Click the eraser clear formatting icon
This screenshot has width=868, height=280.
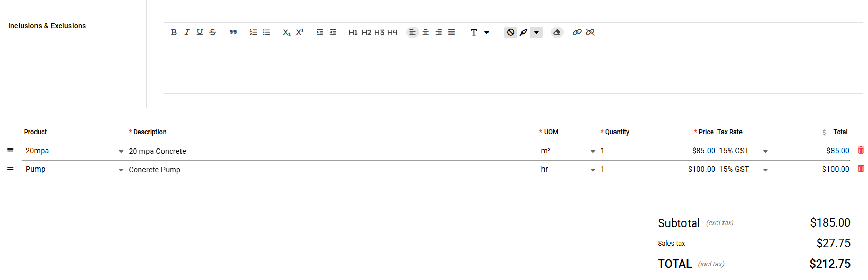[556, 32]
